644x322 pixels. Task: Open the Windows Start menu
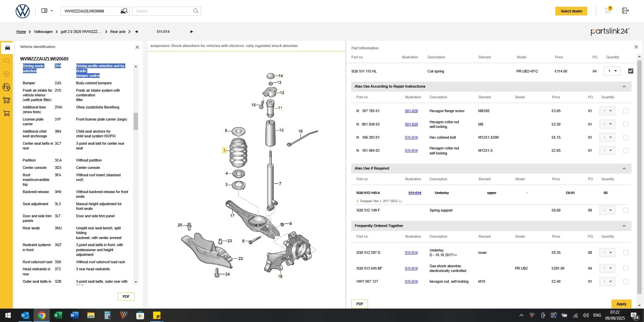[x=8, y=315]
